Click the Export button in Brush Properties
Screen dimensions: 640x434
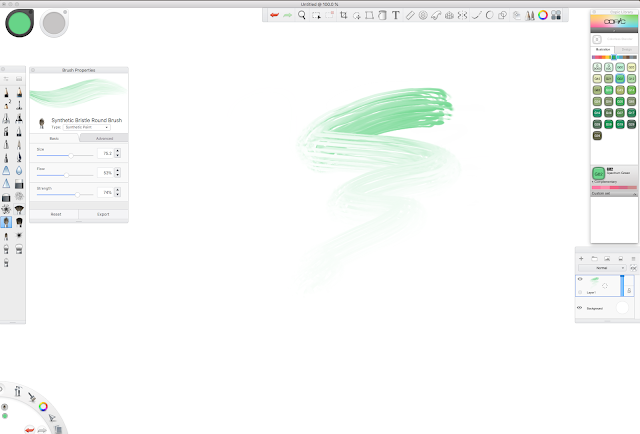click(x=103, y=214)
